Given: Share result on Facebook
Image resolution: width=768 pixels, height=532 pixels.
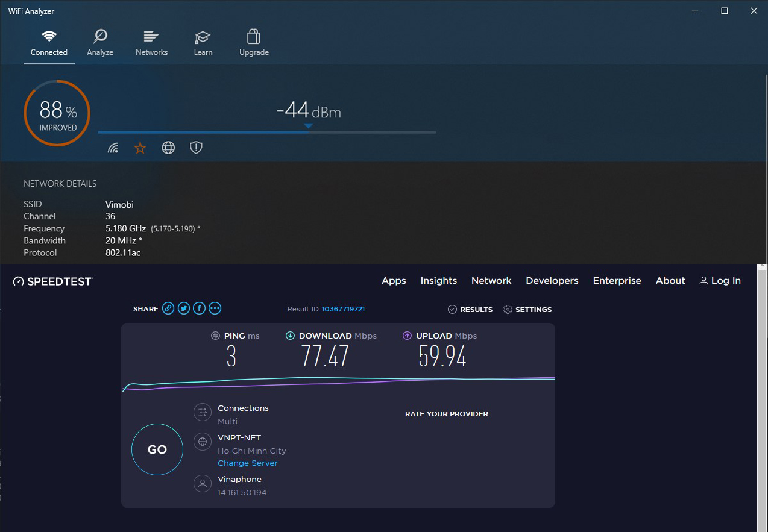Looking at the screenshot, I should (x=199, y=309).
